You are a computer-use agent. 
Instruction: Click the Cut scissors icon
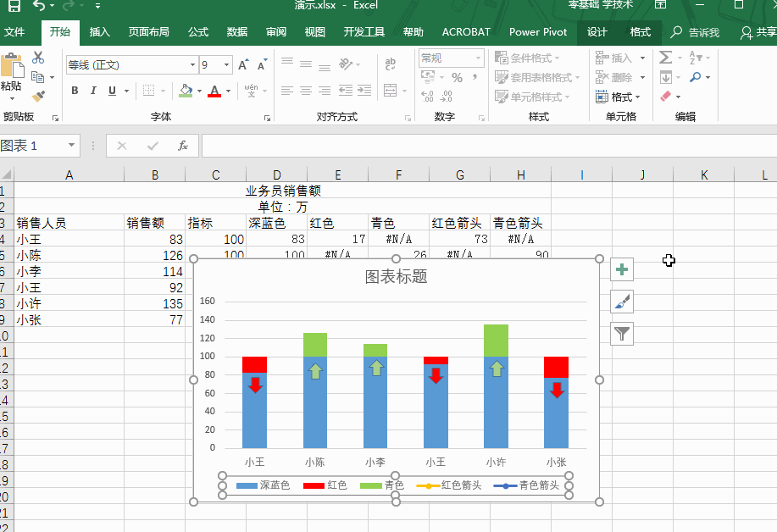[37, 58]
